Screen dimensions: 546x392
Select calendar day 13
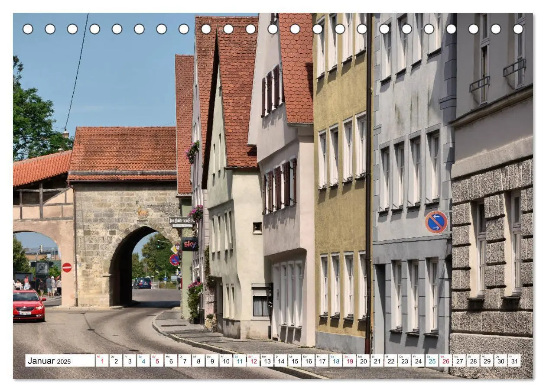(x=267, y=360)
